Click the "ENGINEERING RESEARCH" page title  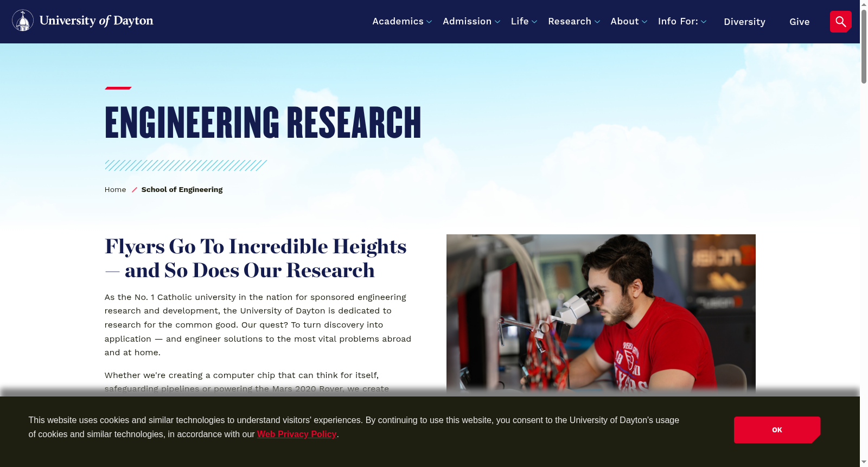[263, 123]
